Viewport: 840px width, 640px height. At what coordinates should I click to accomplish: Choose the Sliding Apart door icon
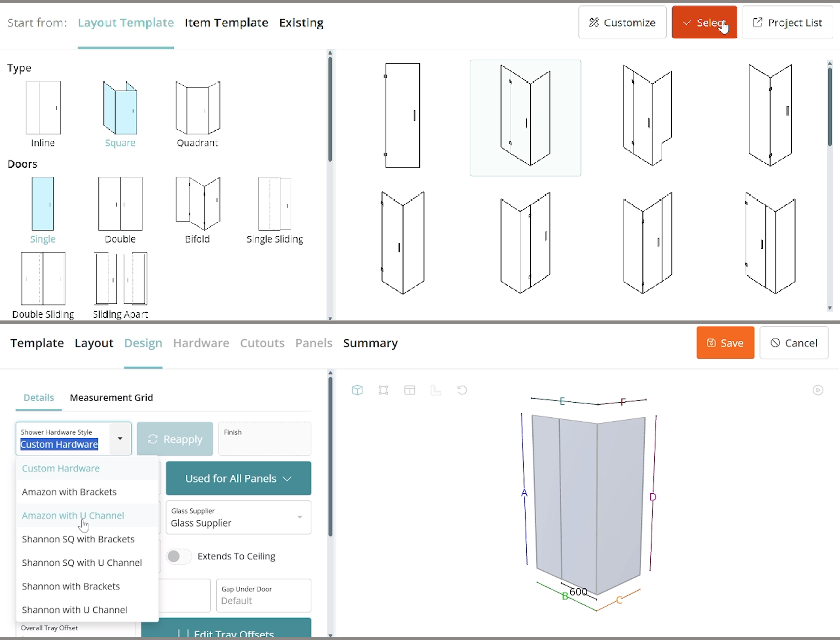[120, 279]
